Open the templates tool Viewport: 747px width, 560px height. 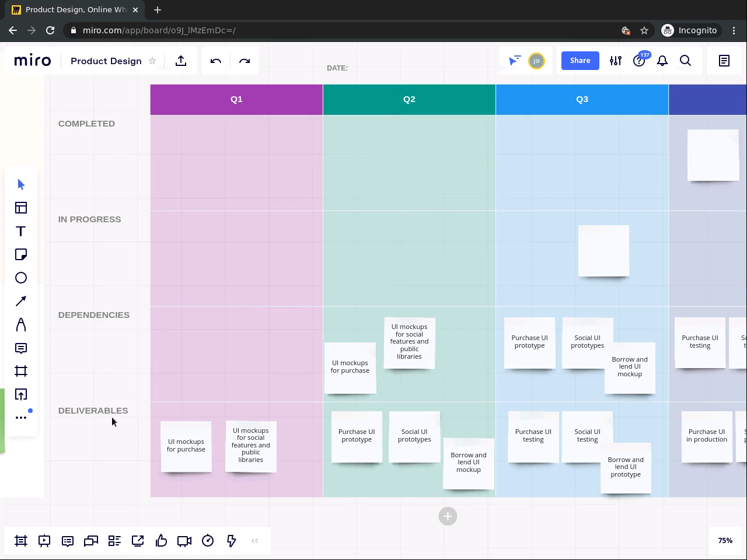tap(21, 208)
